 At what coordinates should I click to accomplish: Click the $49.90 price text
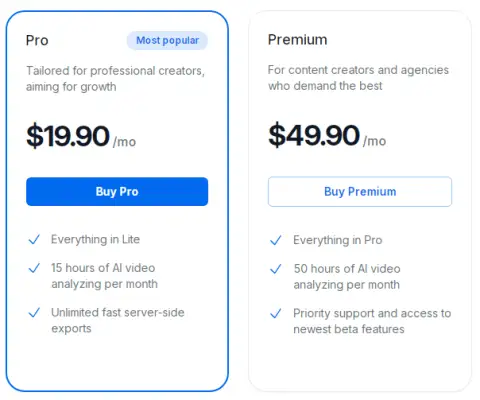click(x=314, y=135)
